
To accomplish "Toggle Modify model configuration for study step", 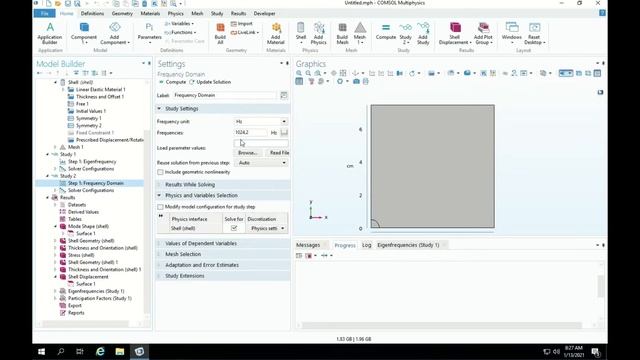I will 160,207.
